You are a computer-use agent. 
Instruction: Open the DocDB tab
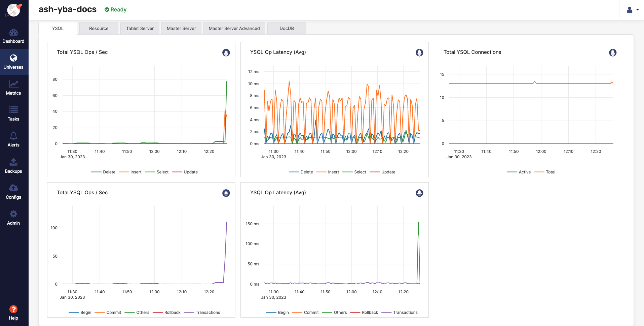coord(286,28)
